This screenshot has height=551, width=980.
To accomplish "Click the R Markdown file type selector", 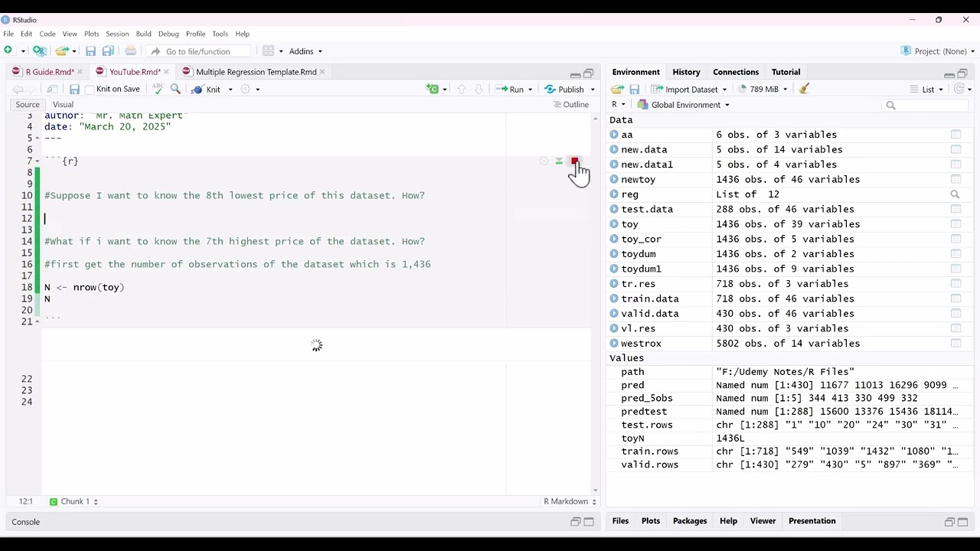I will pos(570,501).
